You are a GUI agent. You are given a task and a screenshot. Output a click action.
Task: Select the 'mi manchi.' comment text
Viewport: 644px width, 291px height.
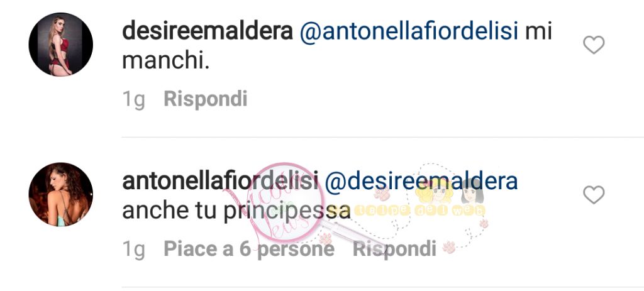337,47
